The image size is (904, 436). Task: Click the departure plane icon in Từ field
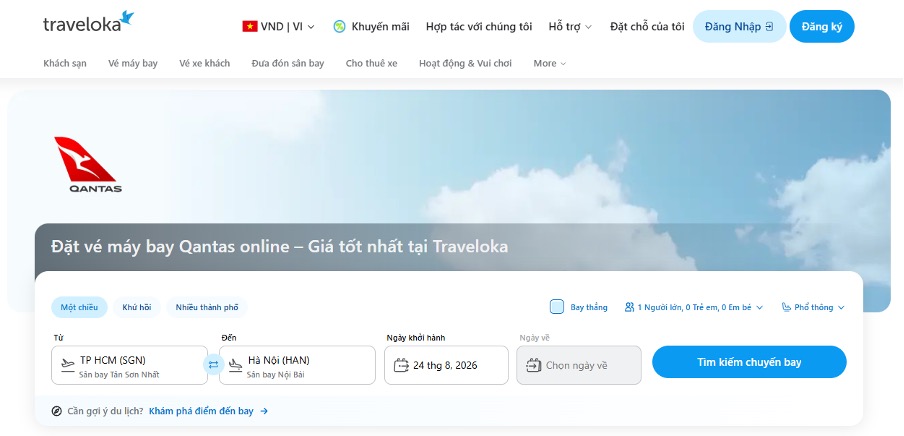67,364
